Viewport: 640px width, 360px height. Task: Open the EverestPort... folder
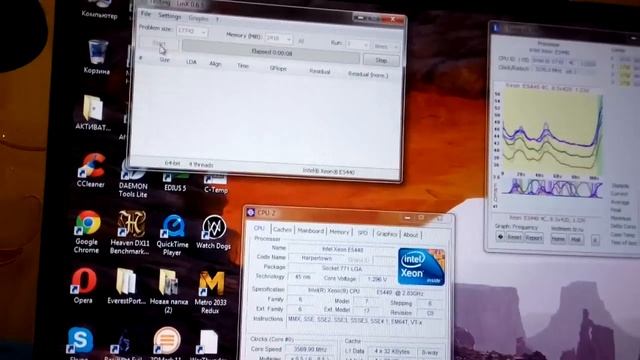pos(126,287)
